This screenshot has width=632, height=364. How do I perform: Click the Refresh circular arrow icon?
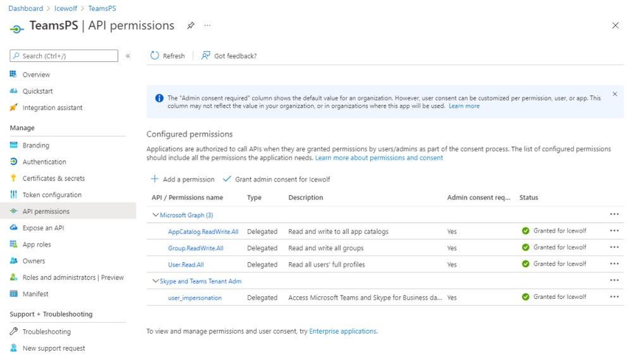pyautogui.click(x=155, y=56)
